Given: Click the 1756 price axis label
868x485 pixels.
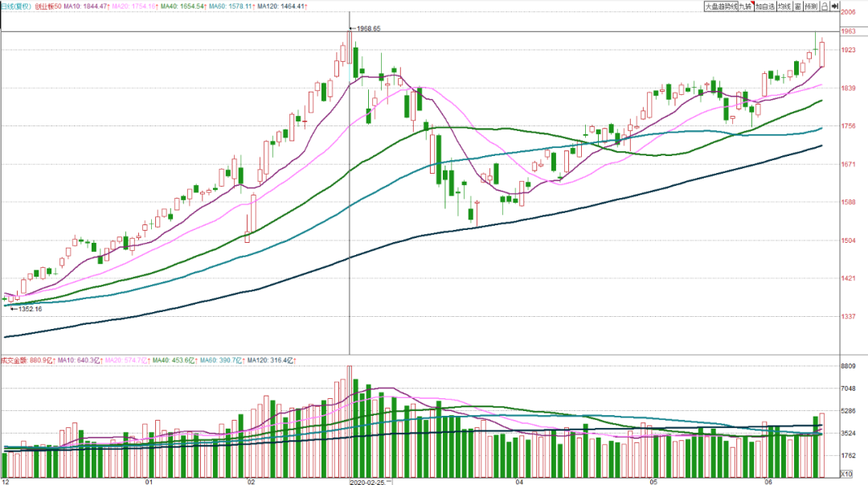Looking at the screenshot, I should 848,125.
